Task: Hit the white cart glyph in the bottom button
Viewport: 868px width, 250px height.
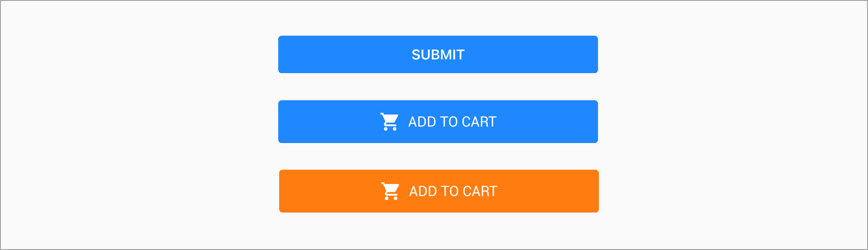Action: 390,191
